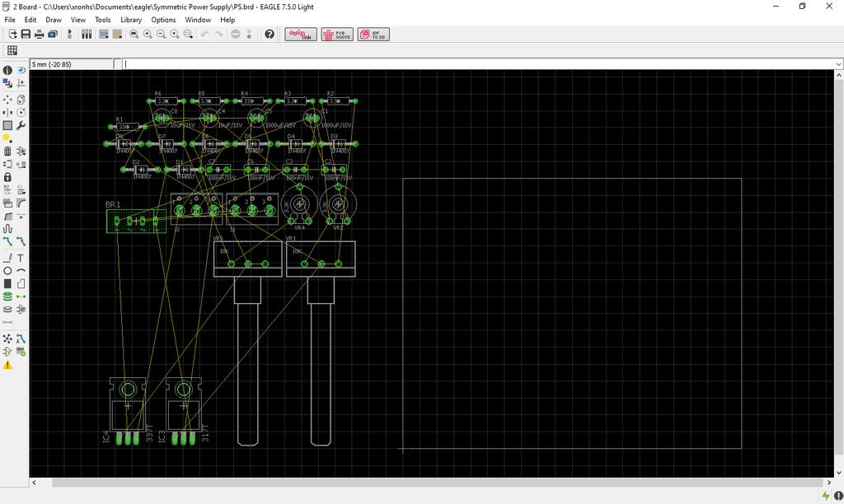Select the Wire drawing tool
This screenshot has width=844, height=504.
(7, 259)
